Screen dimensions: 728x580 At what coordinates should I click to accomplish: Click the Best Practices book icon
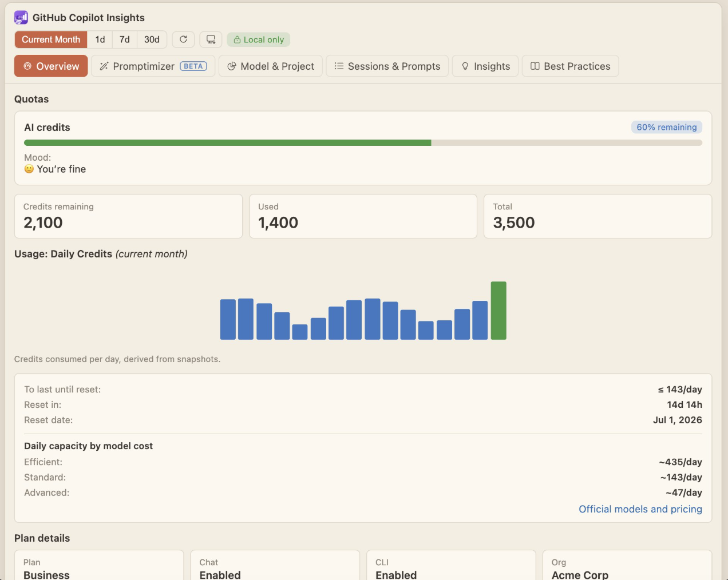(x=535, y=66)
